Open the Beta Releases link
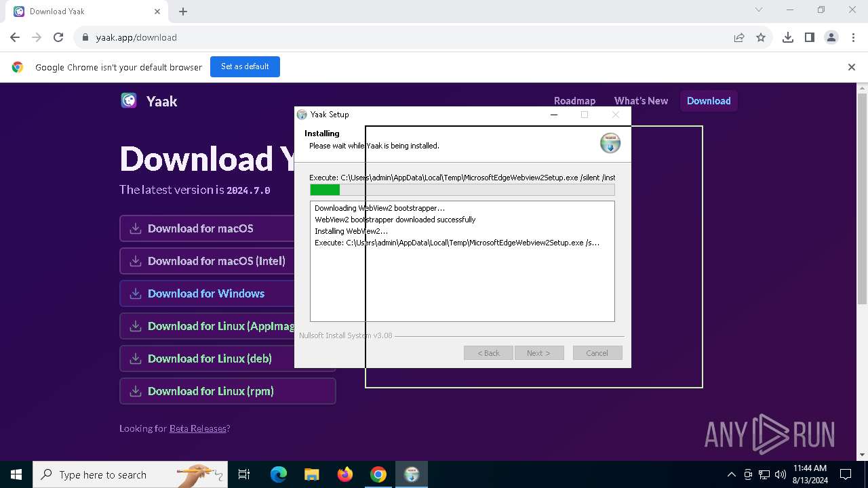868x488 pixels. (197, 428)
